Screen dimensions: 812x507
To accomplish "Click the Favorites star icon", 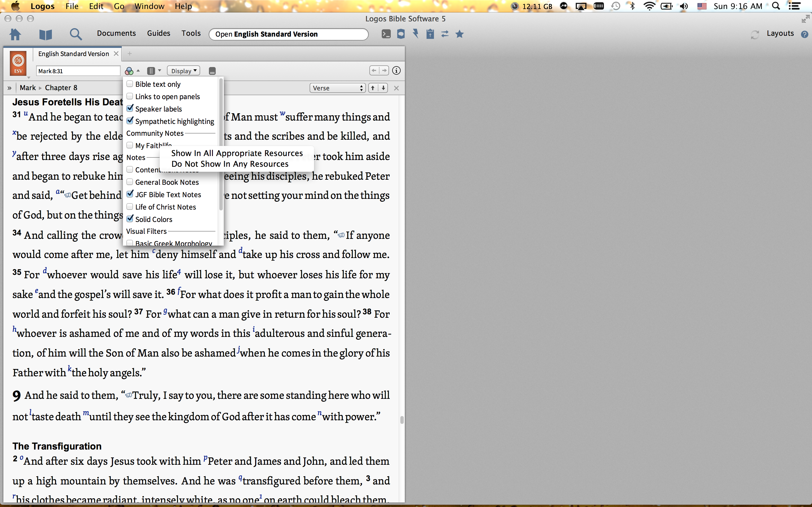I will tap(460, 34).
